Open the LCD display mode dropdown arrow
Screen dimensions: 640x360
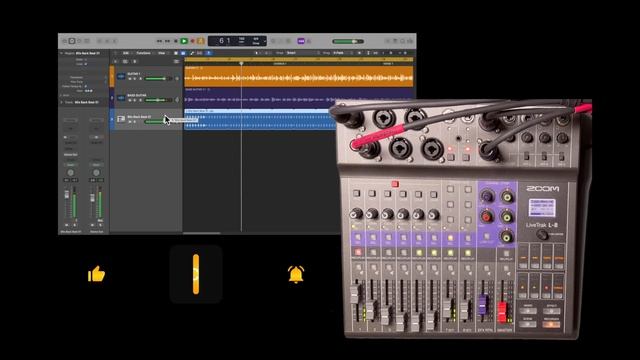(x=264, y=41)
